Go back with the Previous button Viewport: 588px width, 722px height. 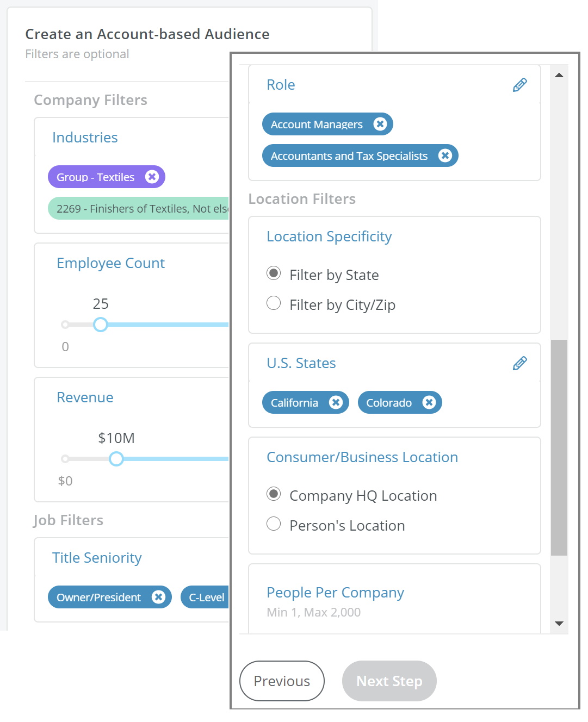pos(282,681)
